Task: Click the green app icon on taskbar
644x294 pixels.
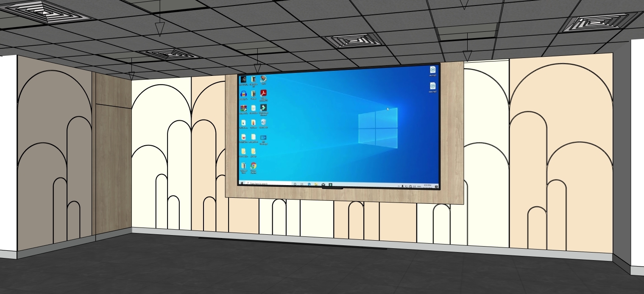Action: tap(330, 185)
